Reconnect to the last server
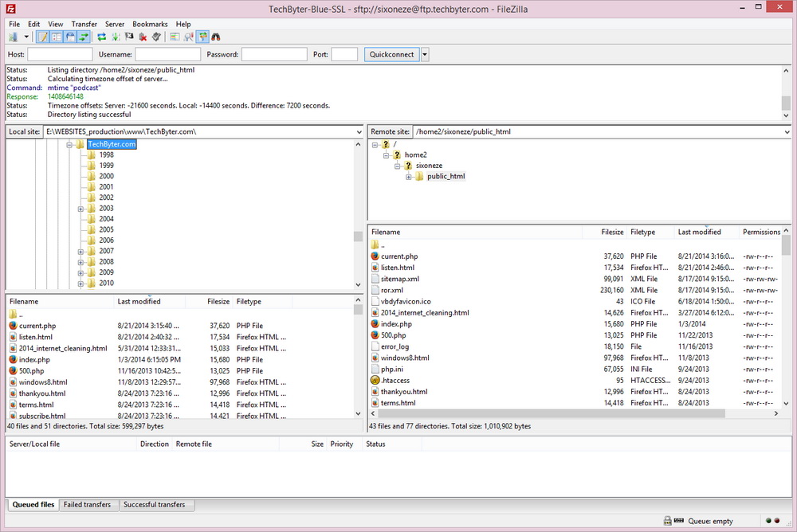The width and height of the screenshot is (797, 532). (x=156, y=37)
